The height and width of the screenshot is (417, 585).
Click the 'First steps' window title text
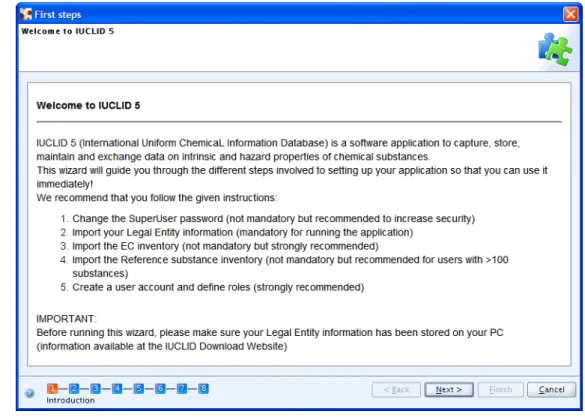coord(58,15)
